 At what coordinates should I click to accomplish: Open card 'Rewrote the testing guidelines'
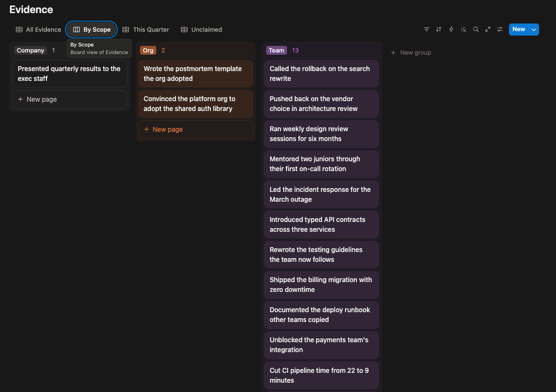pos(321,255)
